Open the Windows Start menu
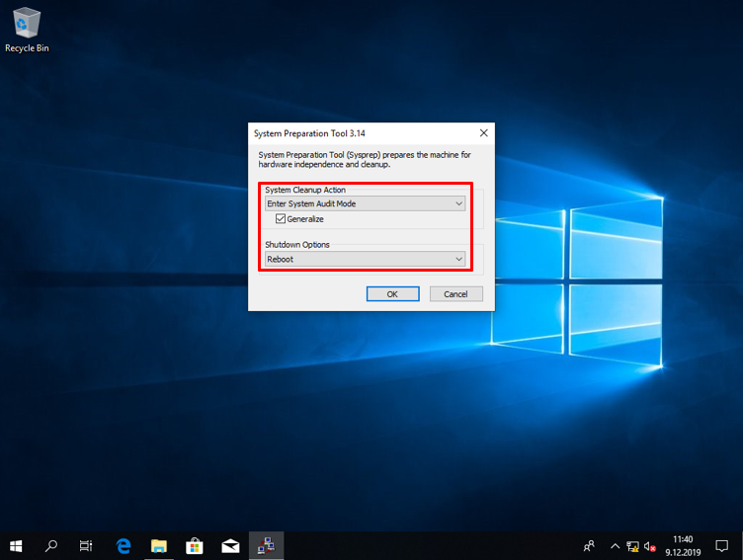 pyautogui.click(x=16, y=546)
